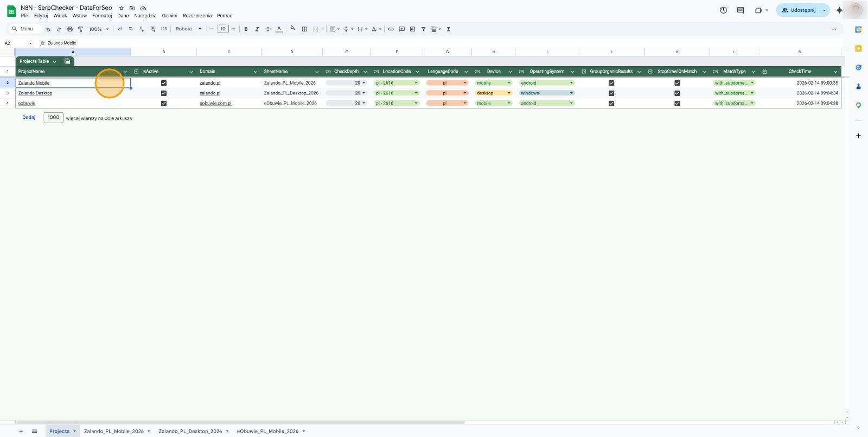The height and width of the screenshot is (437, 868).
Task: Switch to Zalando_PL_Mobile_2026 sheet tab
Action: [117, 432]
